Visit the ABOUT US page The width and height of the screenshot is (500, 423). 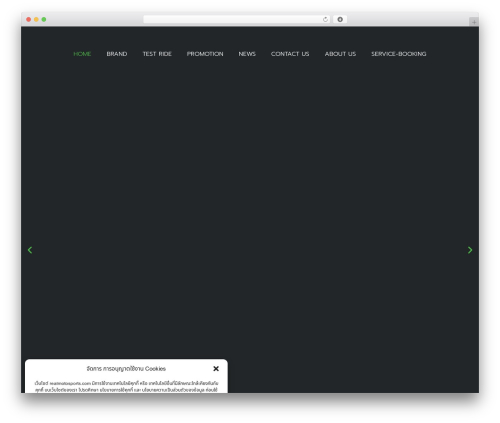(x=340, y=54)
